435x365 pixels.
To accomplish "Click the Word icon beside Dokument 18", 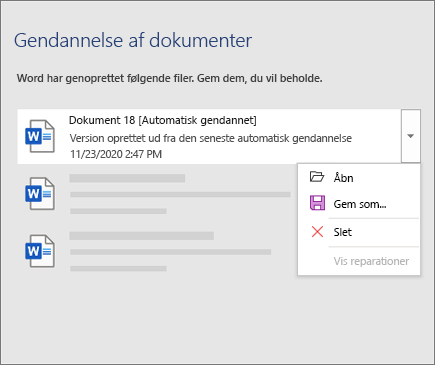I will coord(40,136).
